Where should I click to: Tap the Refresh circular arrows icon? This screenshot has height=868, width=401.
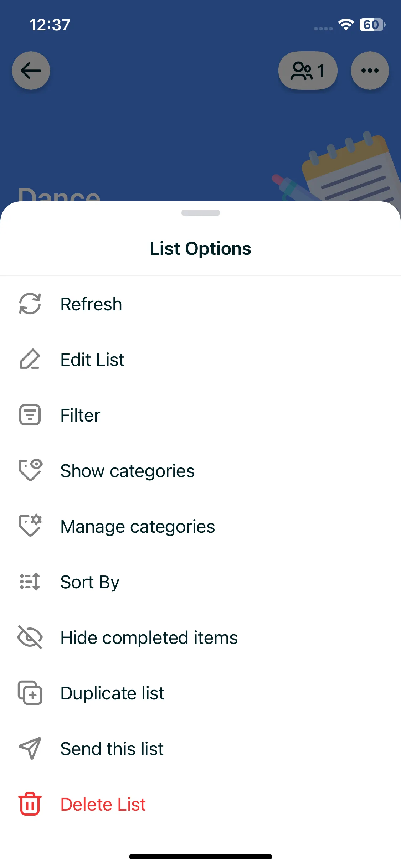click(30, 304)
